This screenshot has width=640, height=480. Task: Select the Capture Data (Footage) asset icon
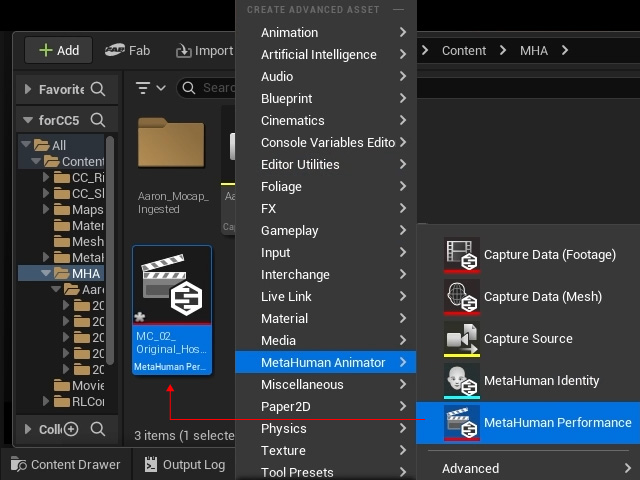(462, 255)
